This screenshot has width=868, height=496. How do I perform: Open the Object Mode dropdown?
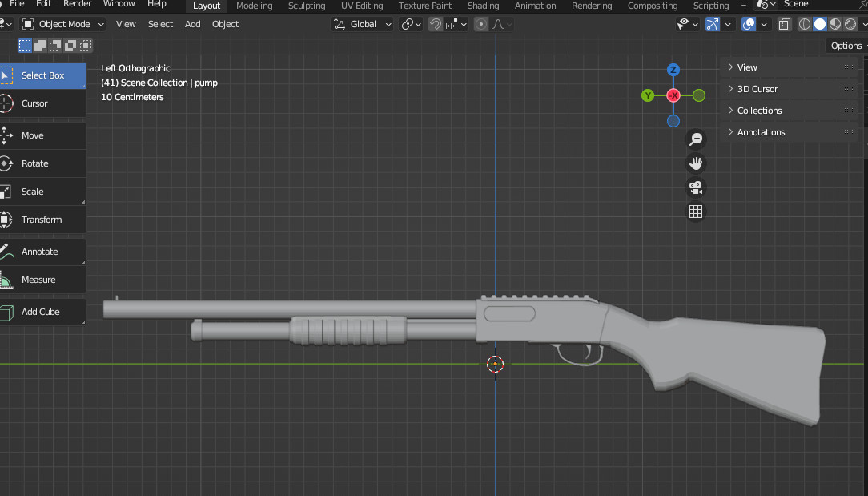62,24
